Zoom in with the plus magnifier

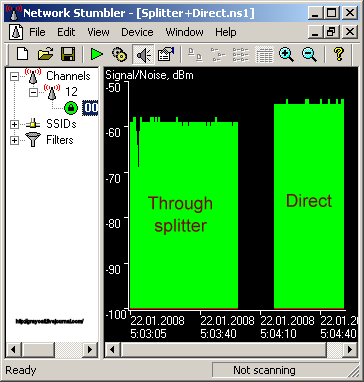click(x=286, y=54)
